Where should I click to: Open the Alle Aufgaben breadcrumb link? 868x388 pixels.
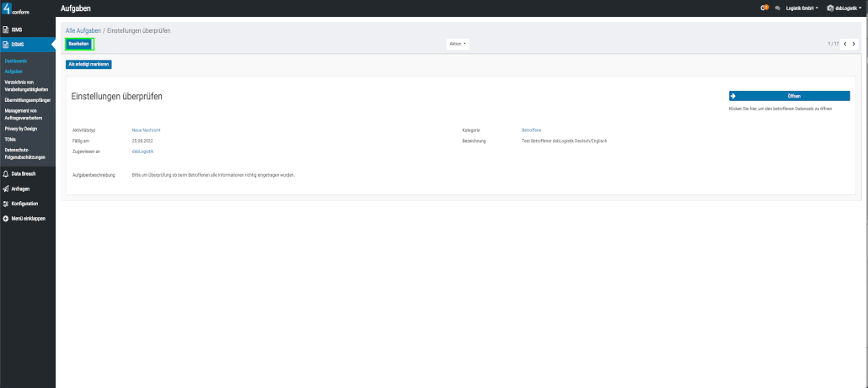click(83, 30)
